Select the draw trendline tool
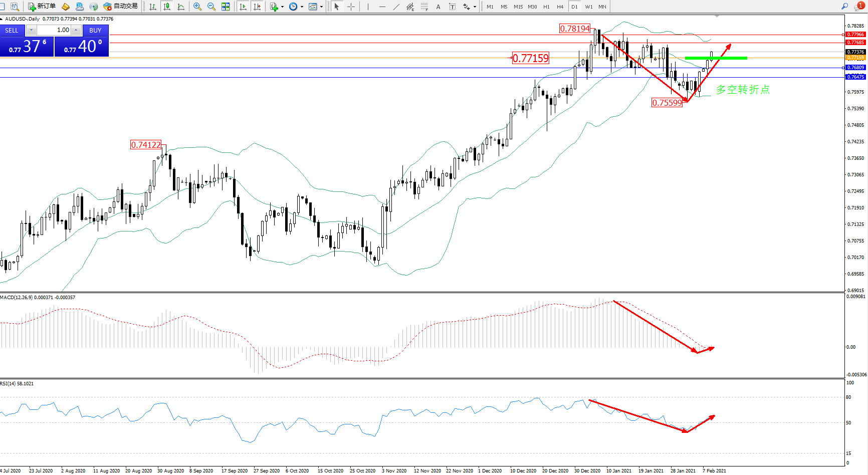 396,7
